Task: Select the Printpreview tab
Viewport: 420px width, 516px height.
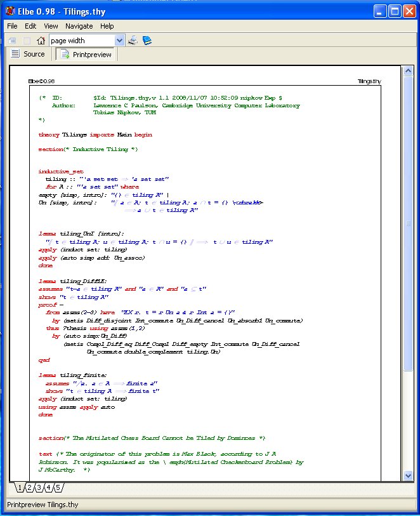Action: 86,55
